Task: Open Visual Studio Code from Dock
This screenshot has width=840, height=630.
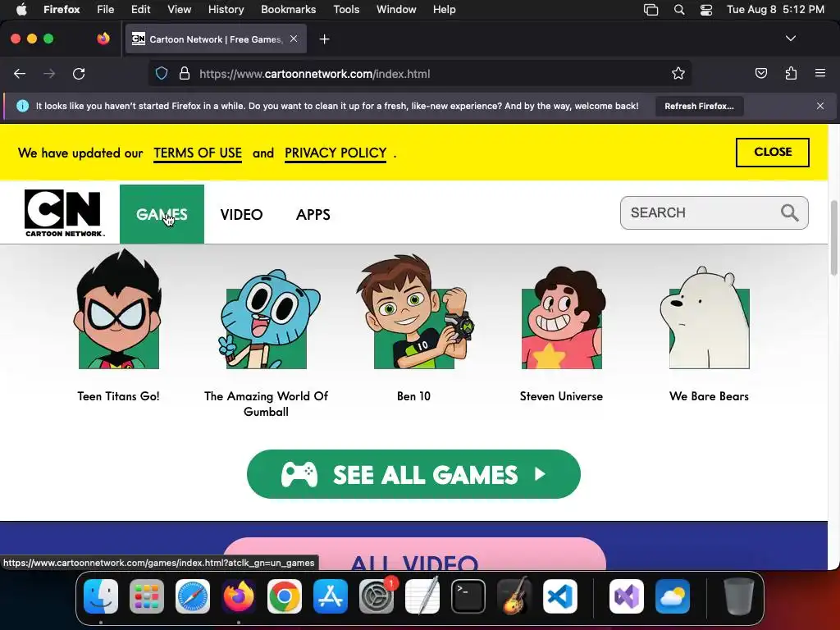Action: (x=559, y=596)
